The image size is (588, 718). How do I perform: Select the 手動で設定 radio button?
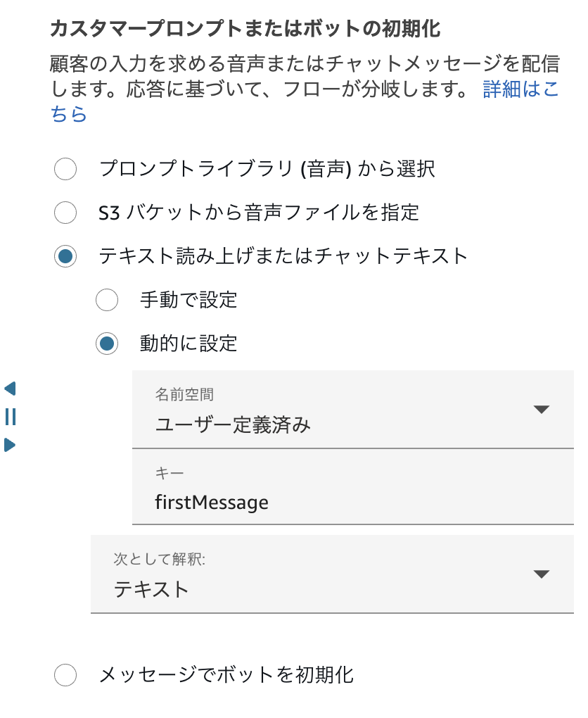click(107, 300)
